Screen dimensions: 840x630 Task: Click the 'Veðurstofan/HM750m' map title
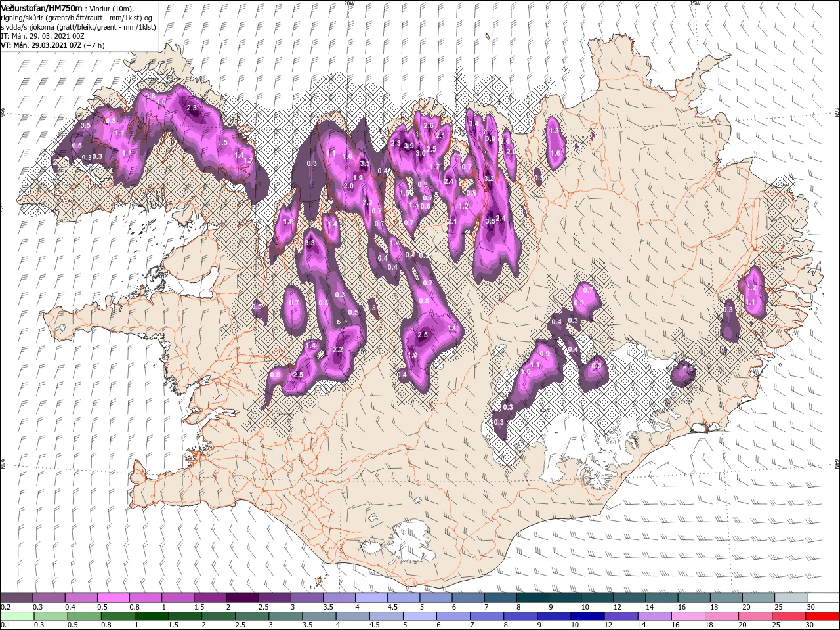pyautogui.click(x=41, y=7)
